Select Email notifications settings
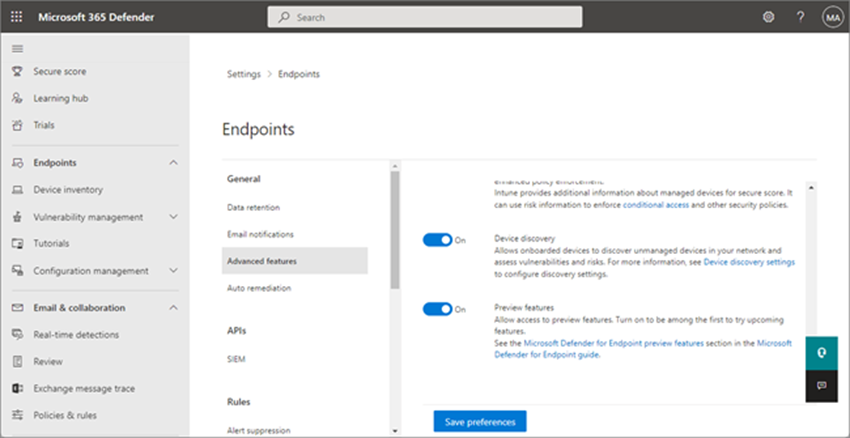This screenshot has height=438, width=850. click(x=260, y=234)
